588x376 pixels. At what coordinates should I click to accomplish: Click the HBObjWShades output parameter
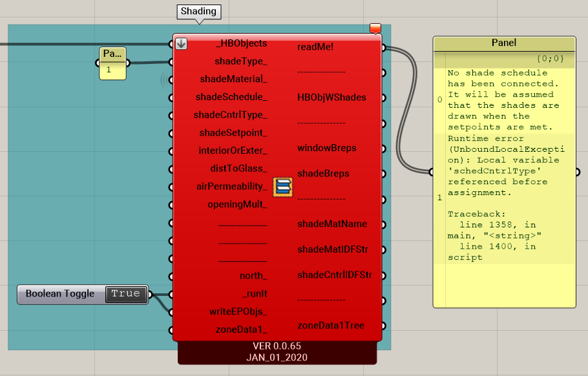(x=331, y=98)
